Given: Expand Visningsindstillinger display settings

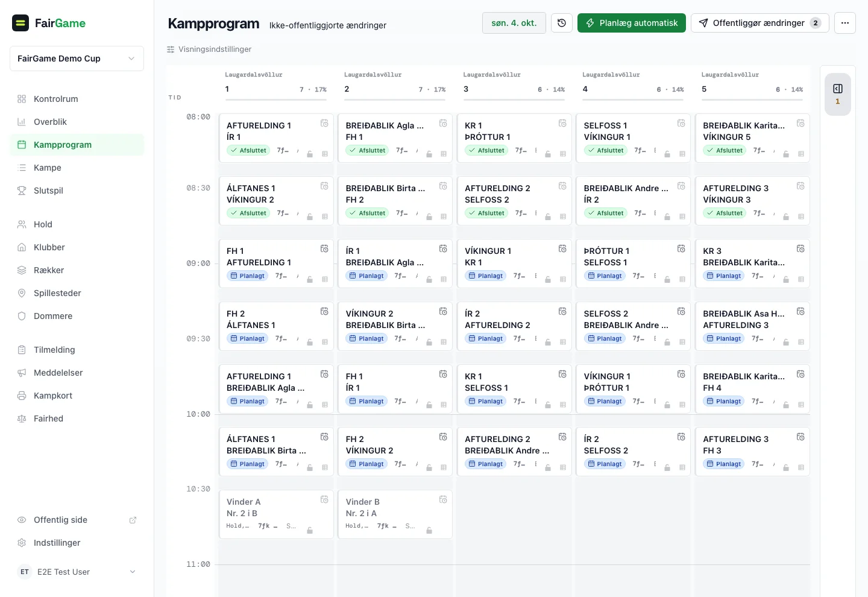Looking at the screenshot, I should (209, 49).
